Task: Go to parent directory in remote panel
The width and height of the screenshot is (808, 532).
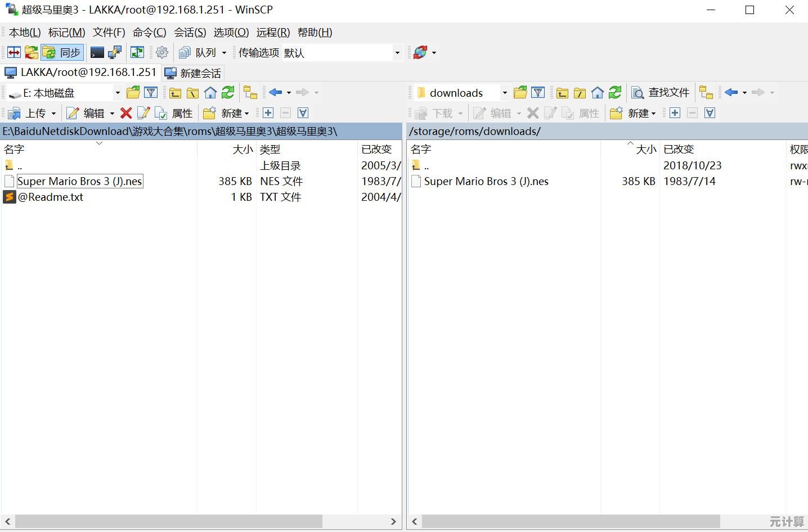Action: point(563,93)
